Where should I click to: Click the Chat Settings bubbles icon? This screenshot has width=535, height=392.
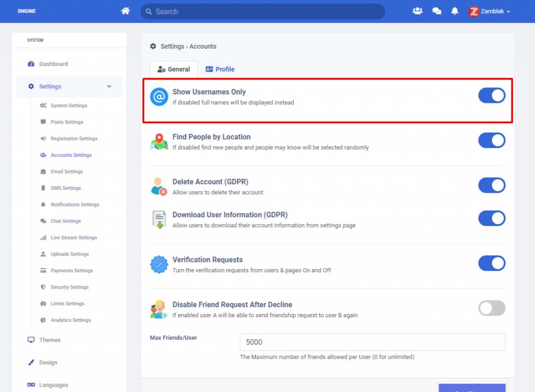coord(43,221)
